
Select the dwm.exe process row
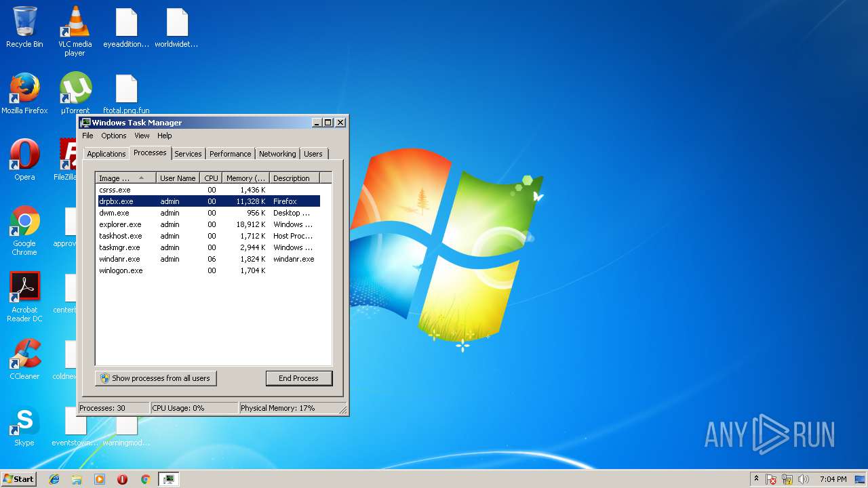pos(208,213)
